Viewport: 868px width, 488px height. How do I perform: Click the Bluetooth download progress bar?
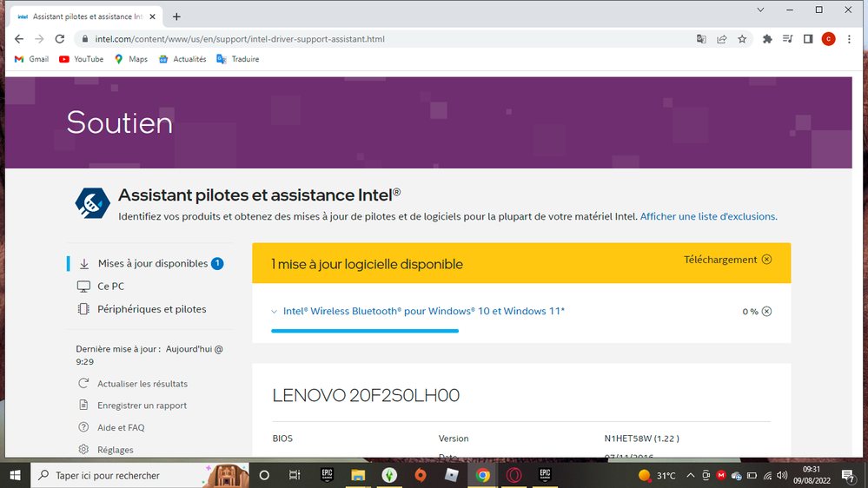tap(365, 331)
